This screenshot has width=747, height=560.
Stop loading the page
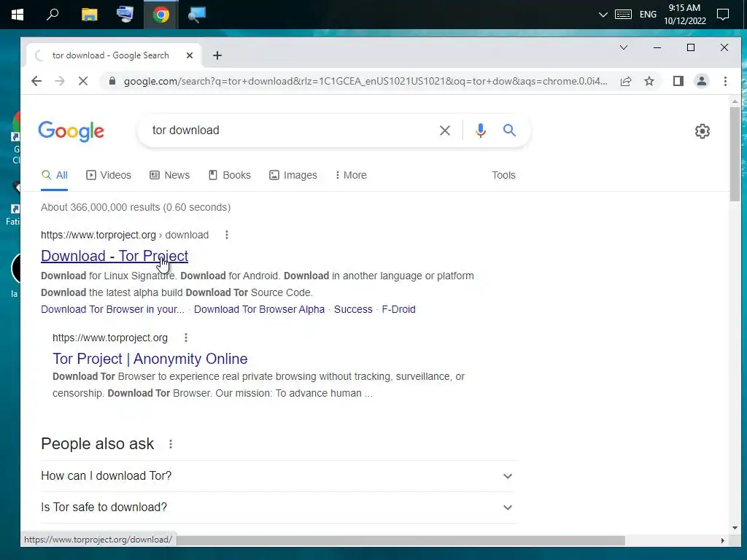click(x=83, y=82)
